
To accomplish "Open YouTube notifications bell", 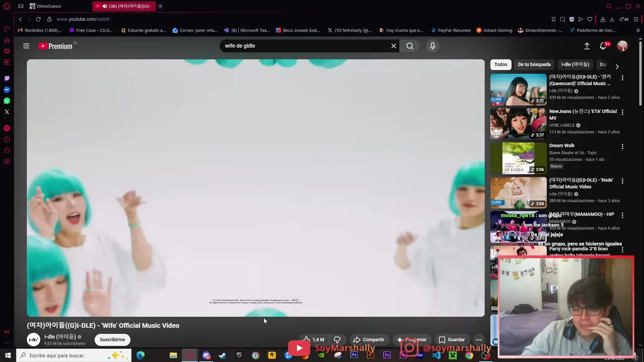I will pyautogui.click(x=603, y=46).
